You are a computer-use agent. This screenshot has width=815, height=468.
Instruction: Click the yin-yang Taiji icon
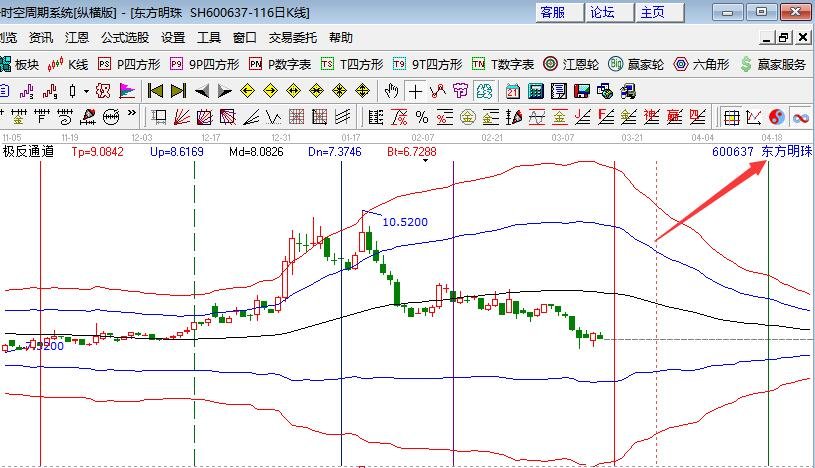click(777, 118)
